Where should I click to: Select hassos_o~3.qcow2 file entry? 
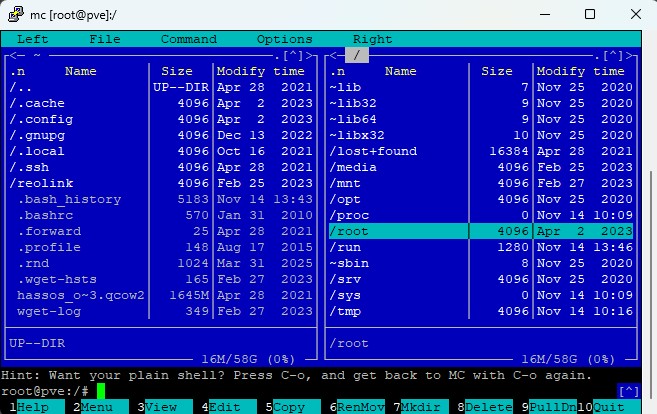pyautogui.click(x=80, y=295)
